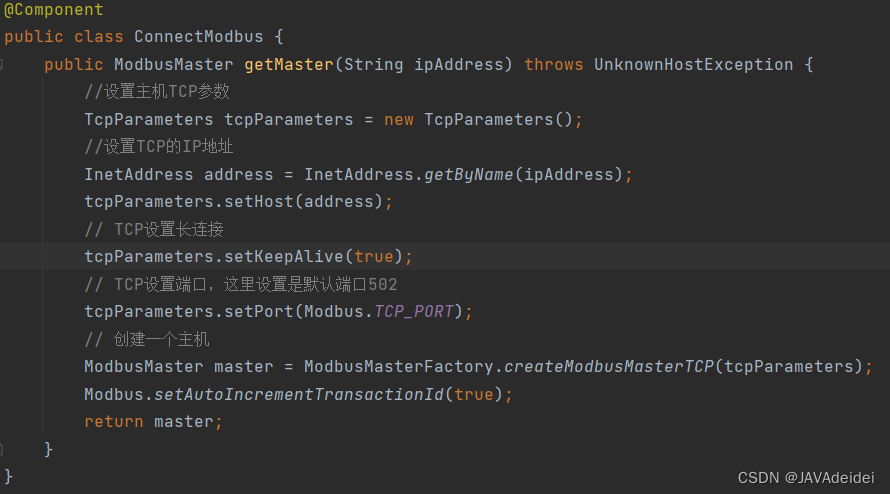
Task: Click the end fold marker of getMaster
Action: [x=2, y=450]
